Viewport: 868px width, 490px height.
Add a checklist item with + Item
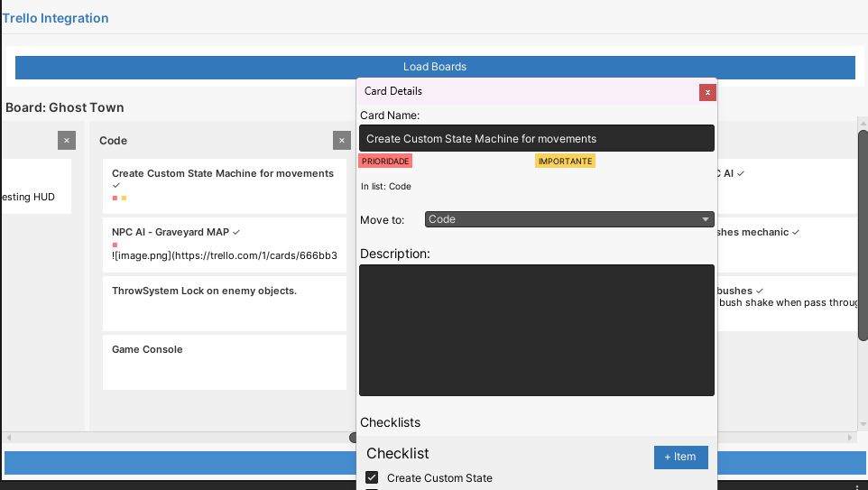coord(681,458)
